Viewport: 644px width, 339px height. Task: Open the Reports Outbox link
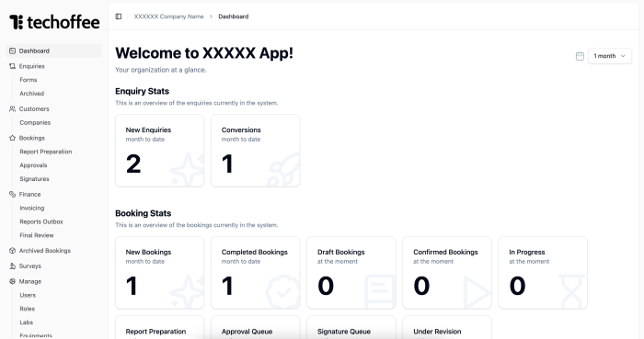click(41, 221)
